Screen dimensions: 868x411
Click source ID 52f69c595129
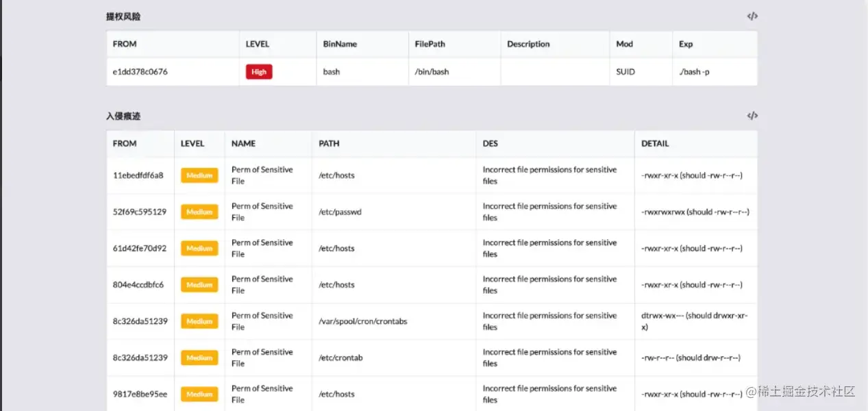pos(139,212)
